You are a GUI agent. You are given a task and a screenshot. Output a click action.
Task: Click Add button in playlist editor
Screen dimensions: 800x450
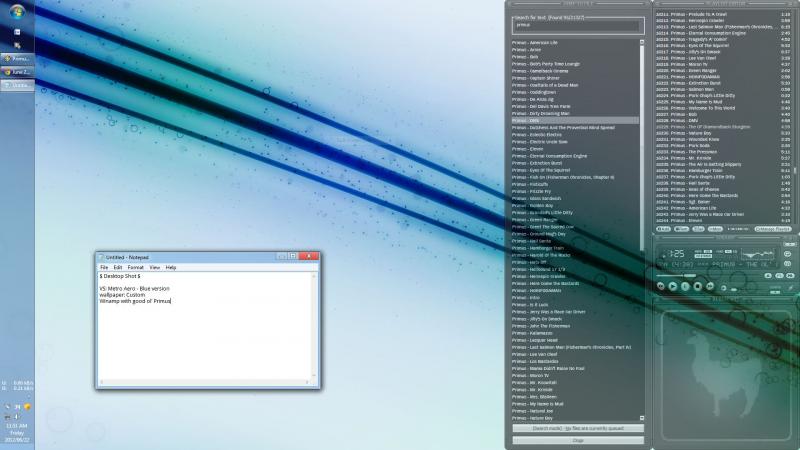(x=663, y=229)
